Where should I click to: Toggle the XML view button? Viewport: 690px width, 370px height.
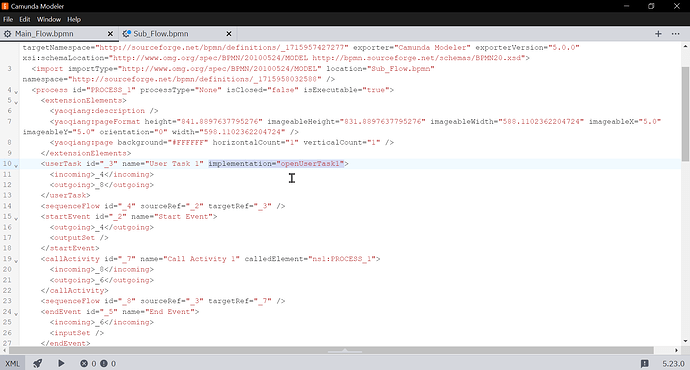pos(12,363)
